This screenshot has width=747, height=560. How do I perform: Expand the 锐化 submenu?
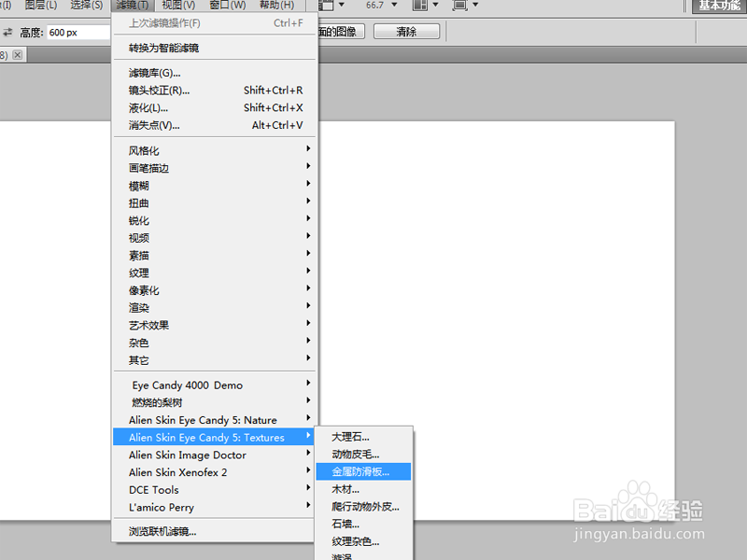(215, 220)
